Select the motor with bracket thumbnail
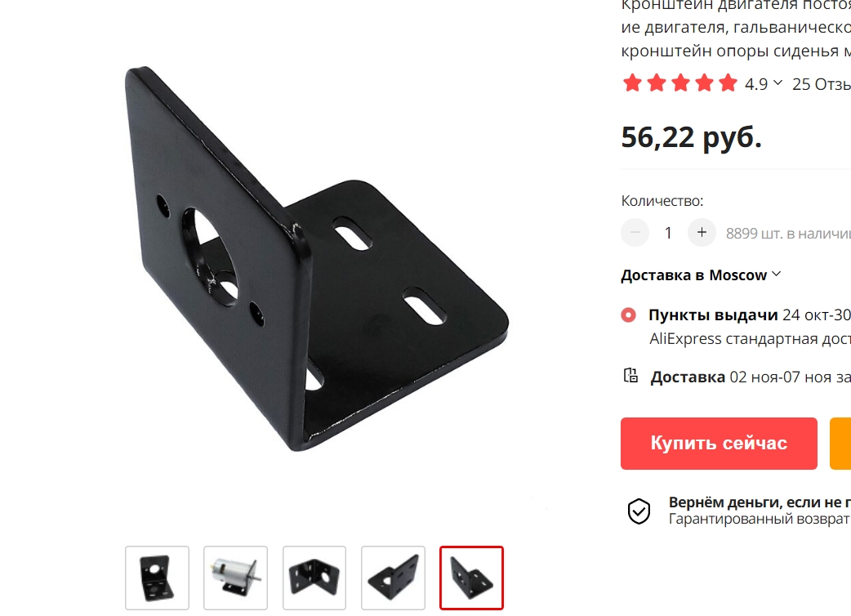 [x=235, y=578]
